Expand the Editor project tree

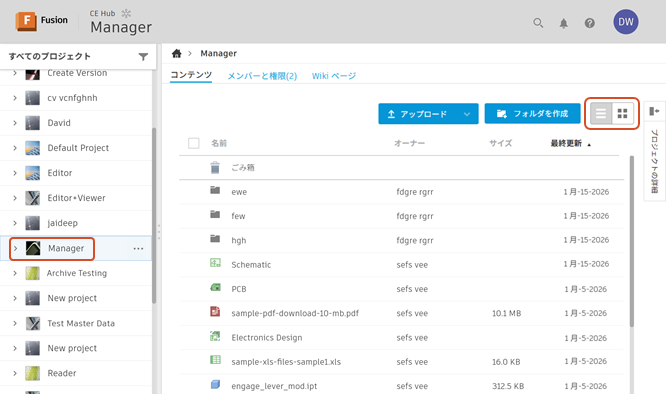[x=15, y=173]
